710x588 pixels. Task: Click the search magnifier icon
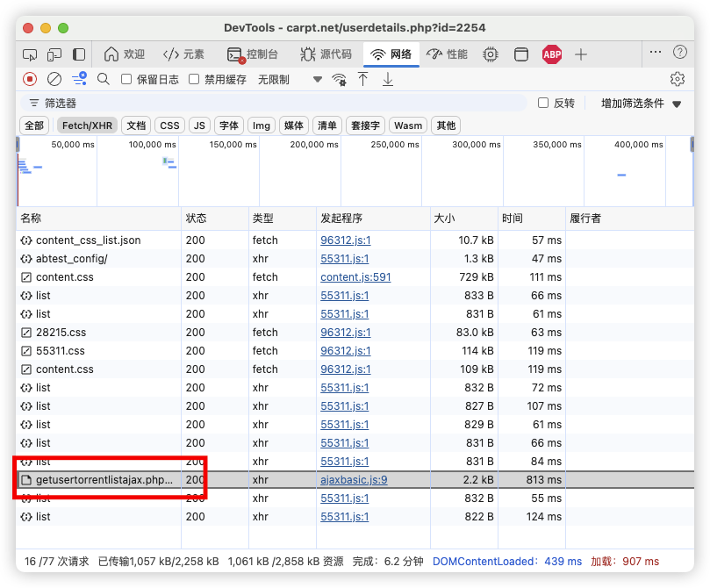[104, 79]
